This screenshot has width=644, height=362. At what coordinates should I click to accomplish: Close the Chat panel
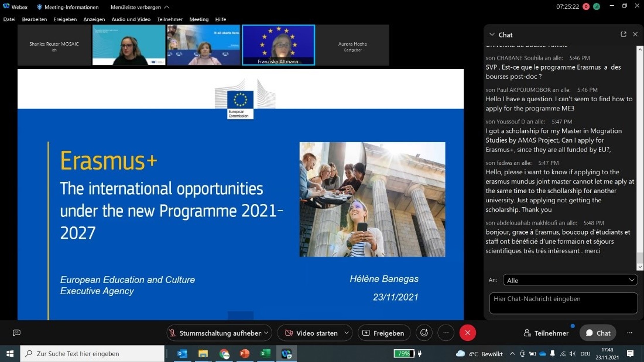pos(635,34)
